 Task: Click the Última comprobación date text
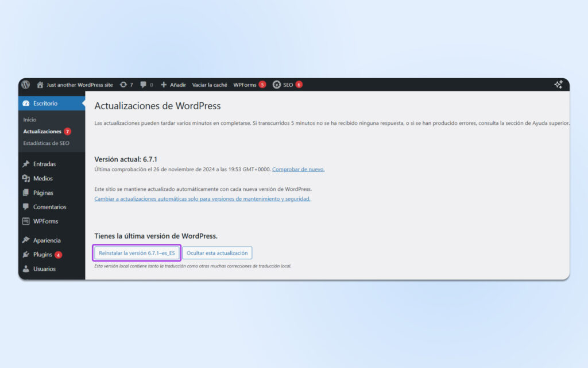[x=182, y=170]
